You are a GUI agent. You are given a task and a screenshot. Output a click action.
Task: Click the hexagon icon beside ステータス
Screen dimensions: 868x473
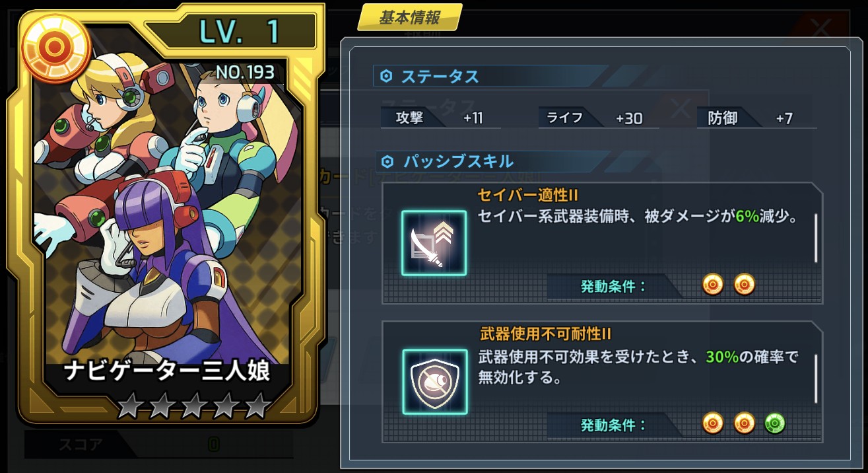387,77
